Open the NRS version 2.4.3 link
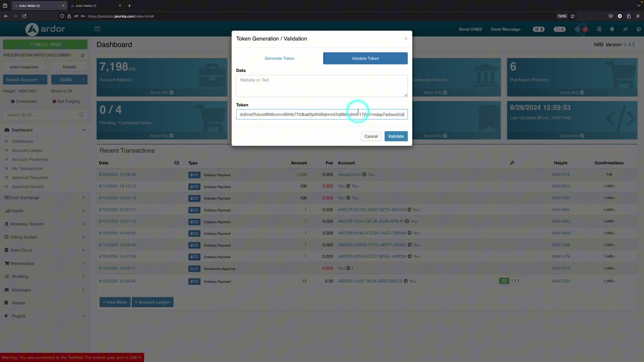 [x=629, y=45]
